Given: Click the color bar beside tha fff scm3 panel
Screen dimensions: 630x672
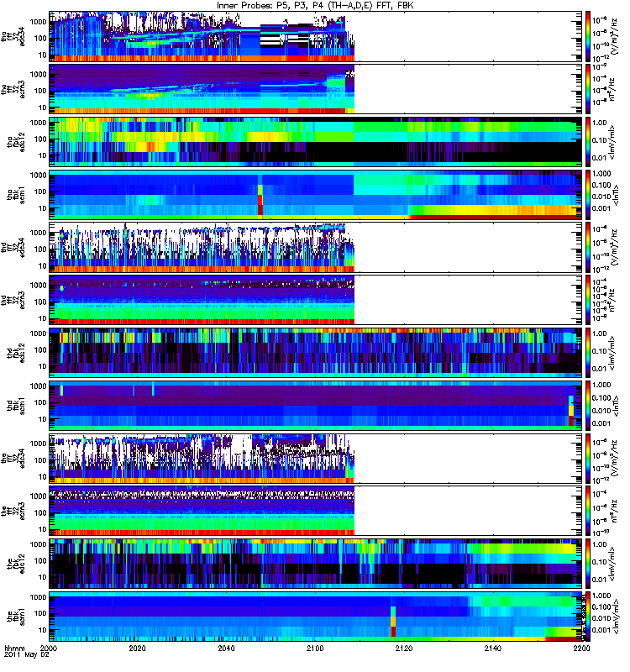Looking at the screenshot, I should point(588,89).
